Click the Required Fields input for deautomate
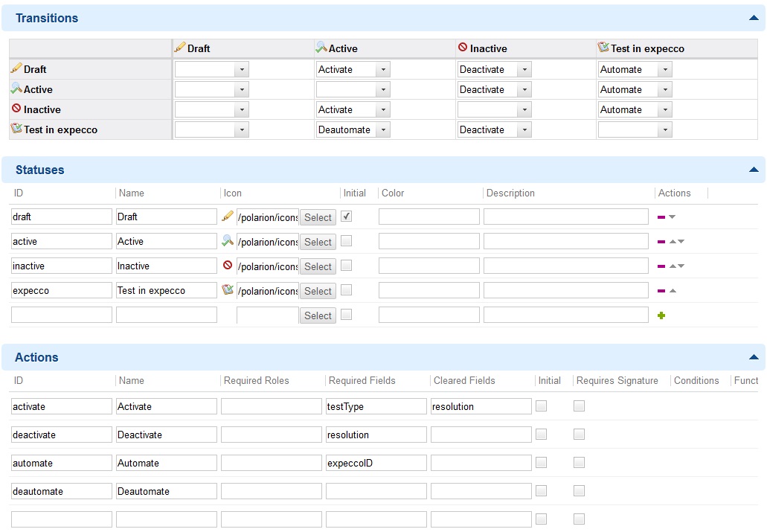 (376, 491)
